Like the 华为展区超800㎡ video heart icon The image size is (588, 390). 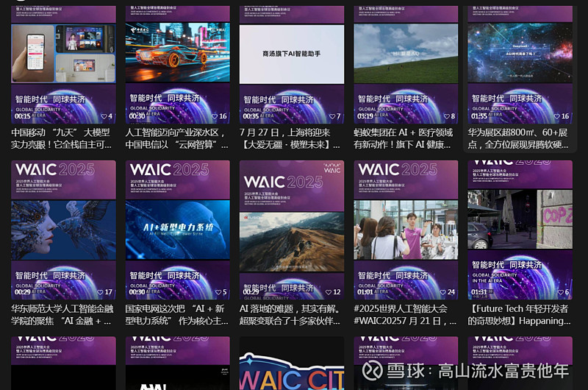[557, 116]
